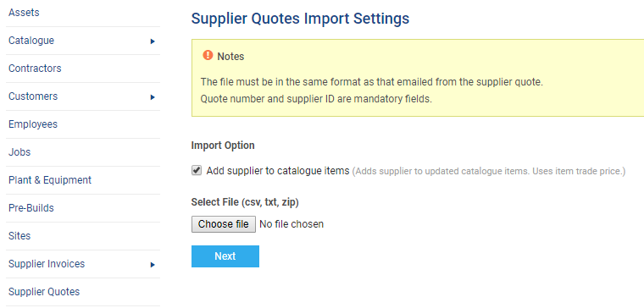Open Assets in the sidebar
Image resolution: width=644 pixels, height=308 pixels.
(x=24, y=13)
